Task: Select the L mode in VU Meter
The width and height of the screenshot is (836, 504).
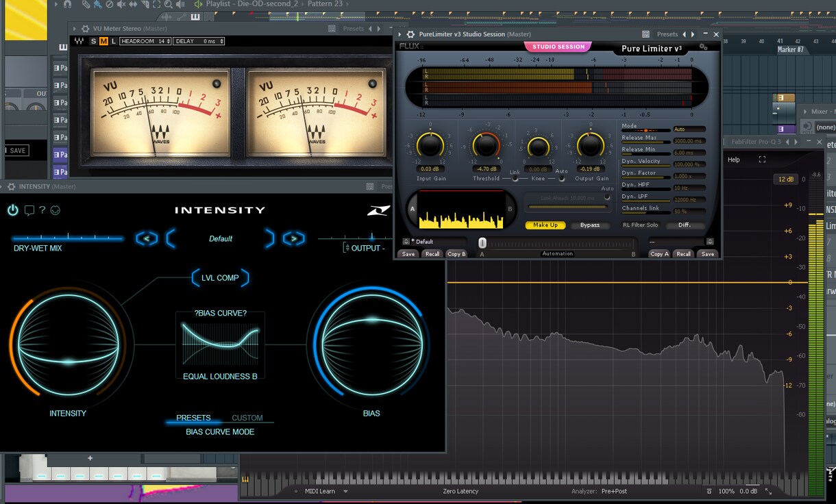Action: click(x=113, y=41)
